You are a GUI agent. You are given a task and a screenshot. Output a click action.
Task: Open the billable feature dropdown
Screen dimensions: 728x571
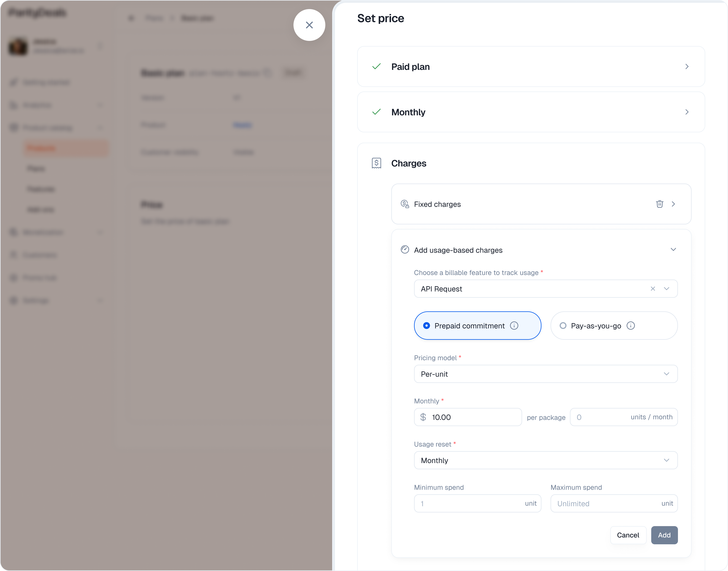click(666, 288)
